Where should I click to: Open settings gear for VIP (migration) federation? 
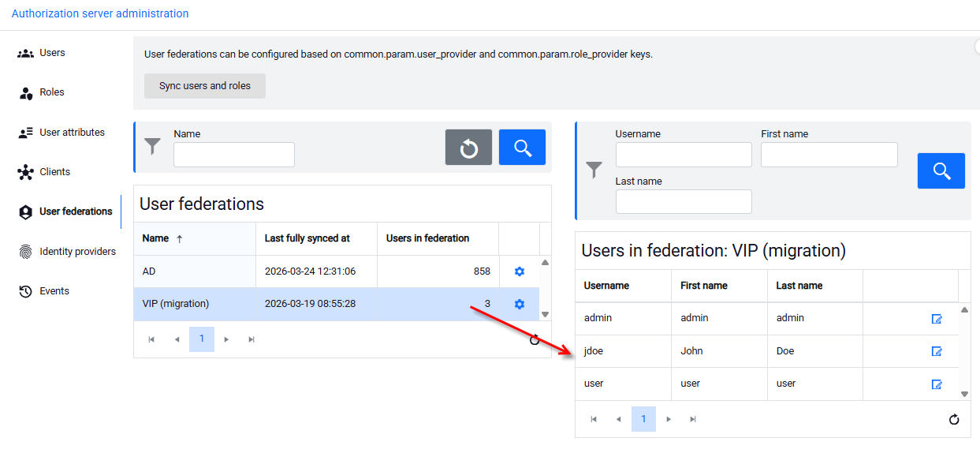[519, 304]
